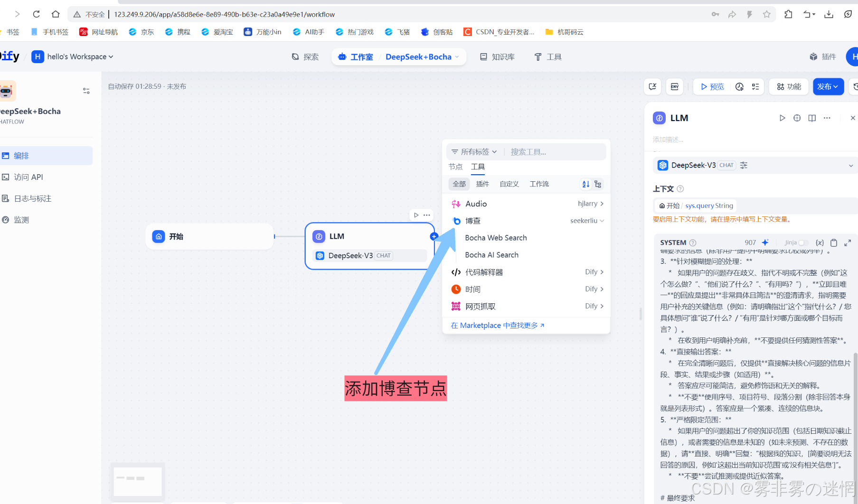Viewport: 858px width, 504px height.
Task: Focus the 搜索工具 search field
Action: [555, 152]
